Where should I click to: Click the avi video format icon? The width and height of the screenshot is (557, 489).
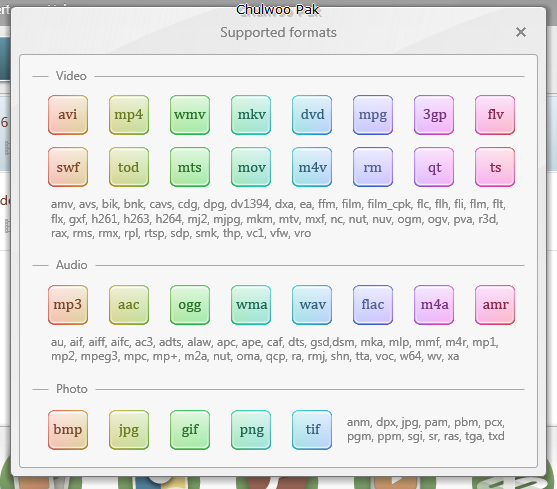coord(68,115)
